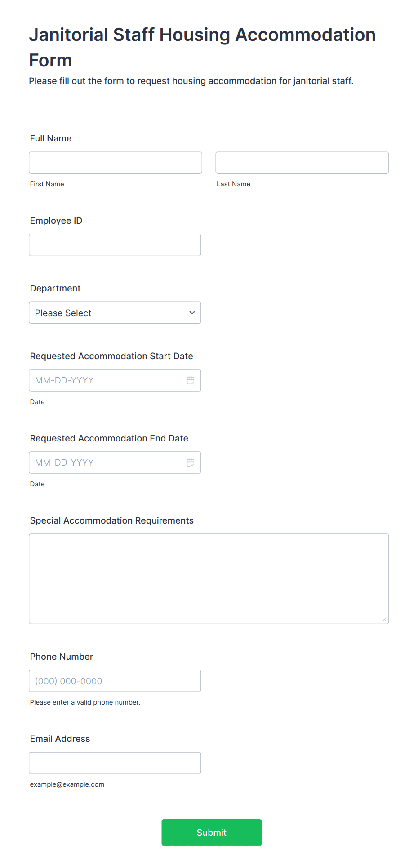The image size is (418, 868).
Task: Open the Start Date calendar icon
Action: click(191, 380)
